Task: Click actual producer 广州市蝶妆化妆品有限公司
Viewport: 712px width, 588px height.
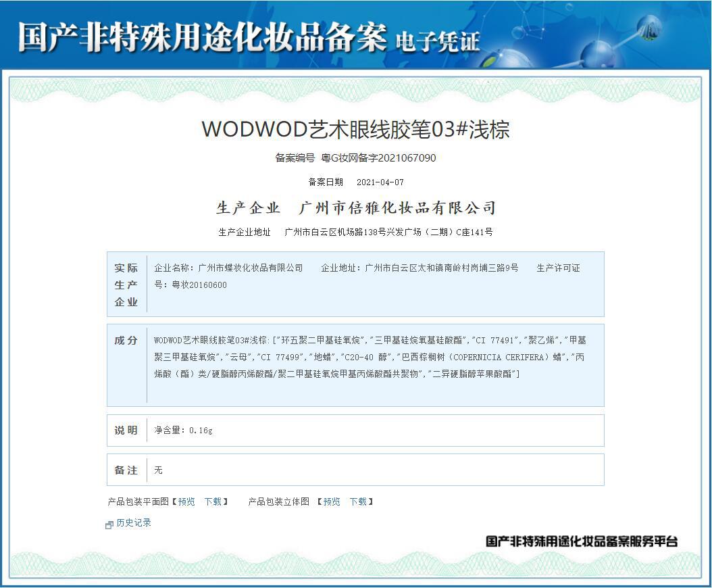Action: [251, 268]
